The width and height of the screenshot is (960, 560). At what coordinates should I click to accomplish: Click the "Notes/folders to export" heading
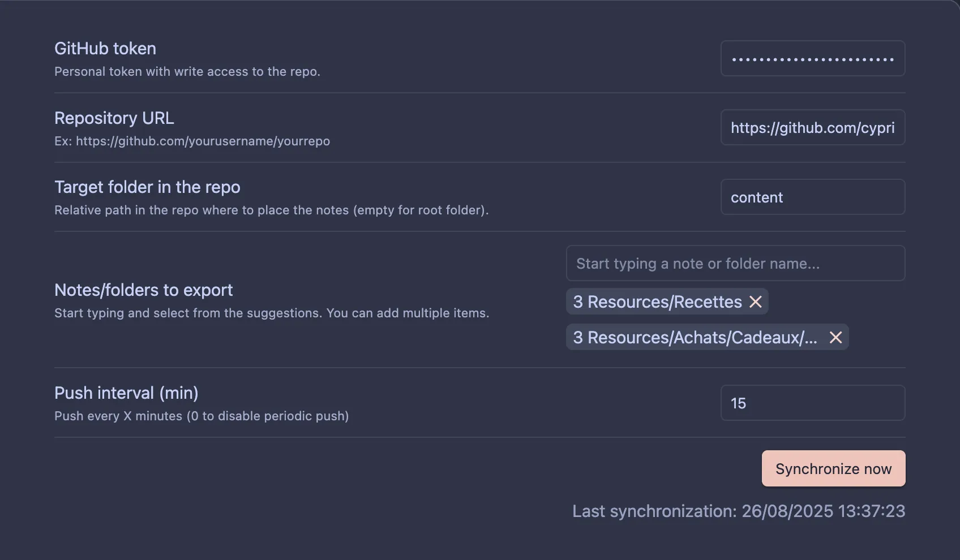pos(143,290)
